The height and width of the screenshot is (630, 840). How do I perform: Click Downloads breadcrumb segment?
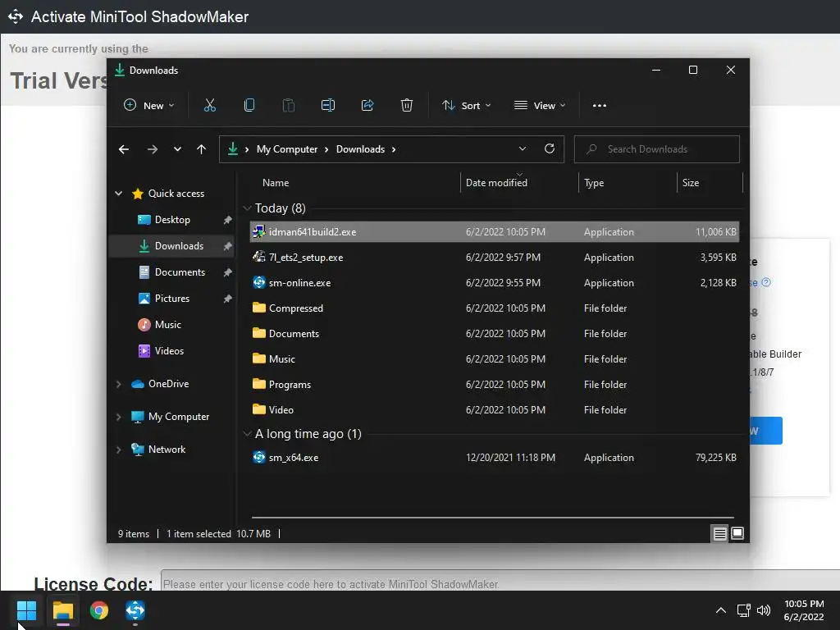coord(360,149)
